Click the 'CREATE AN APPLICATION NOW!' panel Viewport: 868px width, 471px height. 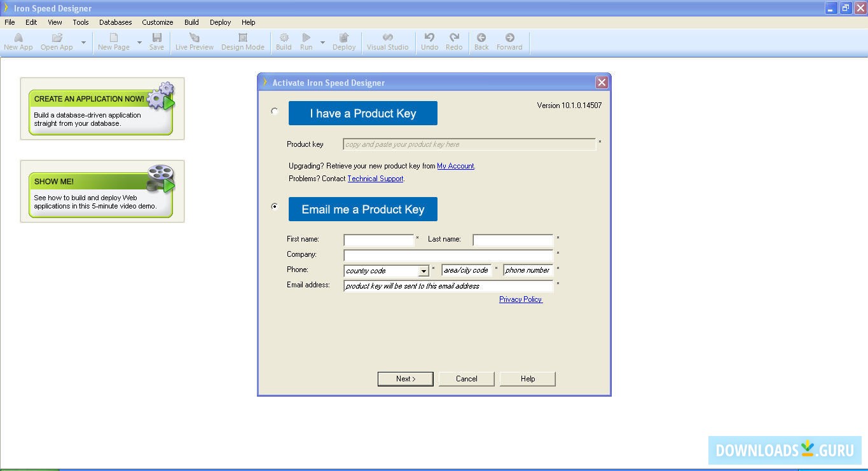102,109
